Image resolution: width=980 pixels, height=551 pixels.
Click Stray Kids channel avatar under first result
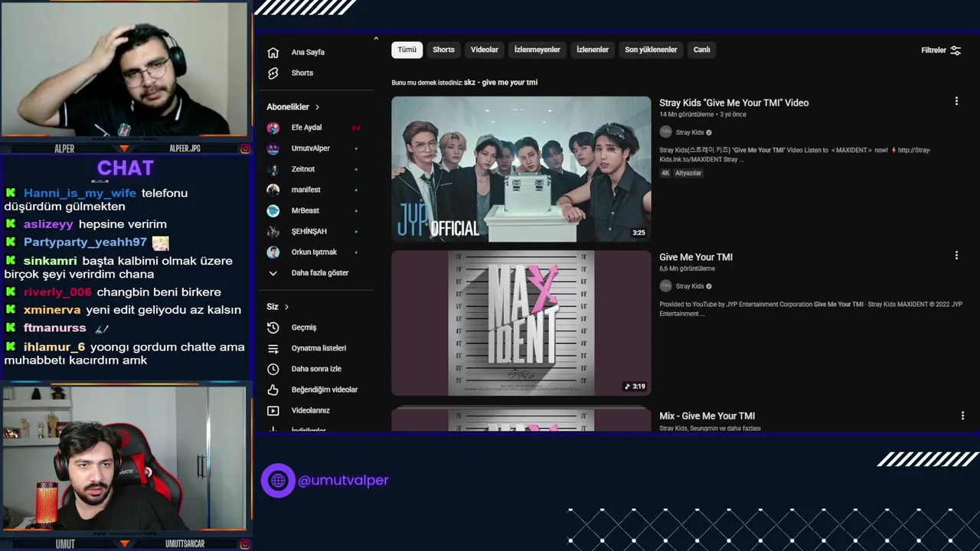tap(665, 132)
